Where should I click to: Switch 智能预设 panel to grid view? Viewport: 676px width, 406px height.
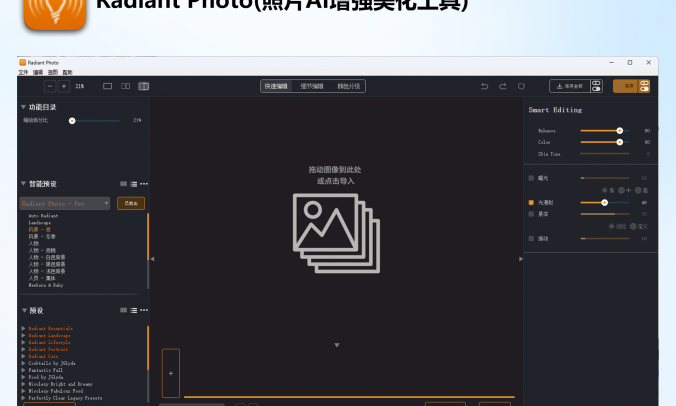tap(123, 184)
